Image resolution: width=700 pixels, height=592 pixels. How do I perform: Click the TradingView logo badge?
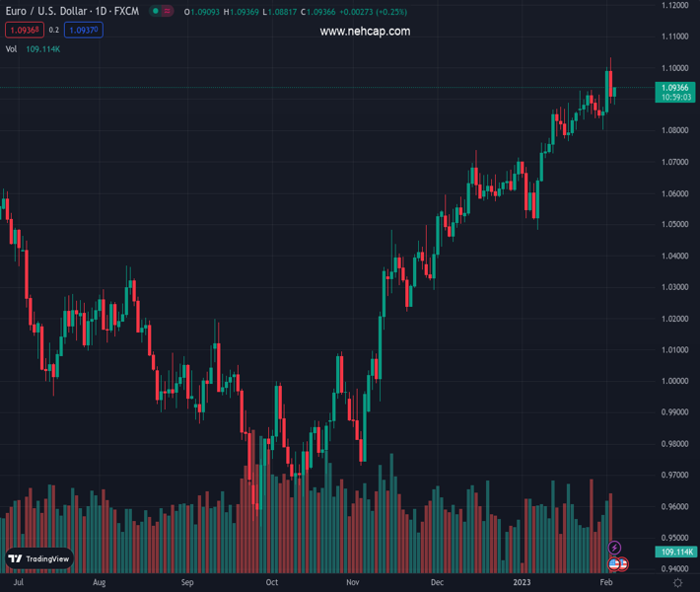point(39,558)
